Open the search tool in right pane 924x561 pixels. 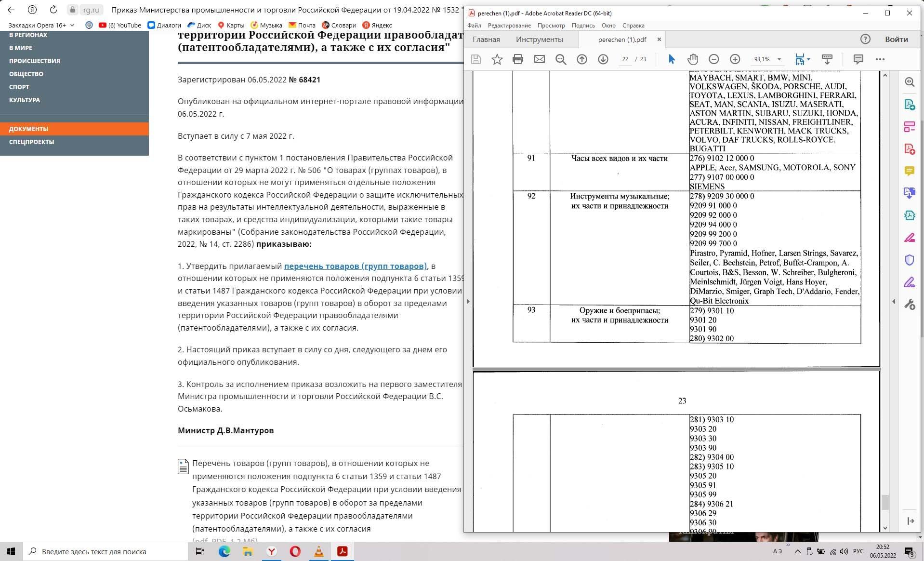[909, 82]
